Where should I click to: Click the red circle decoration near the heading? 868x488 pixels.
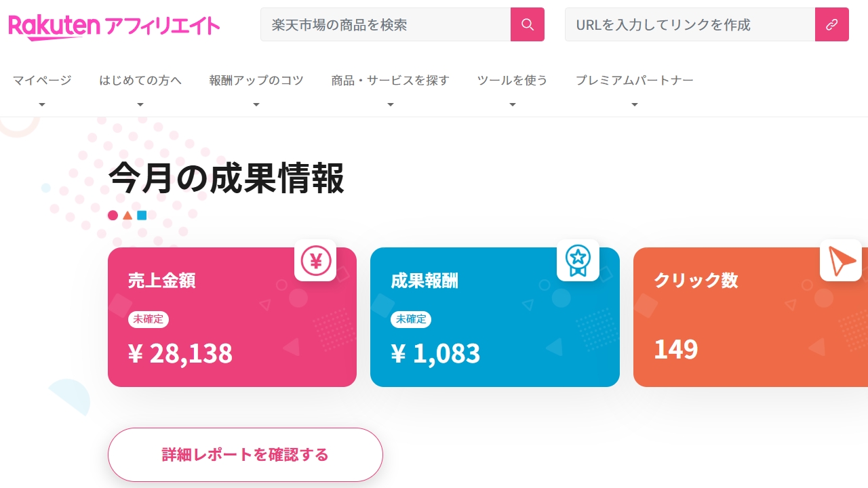coord(113,215)
